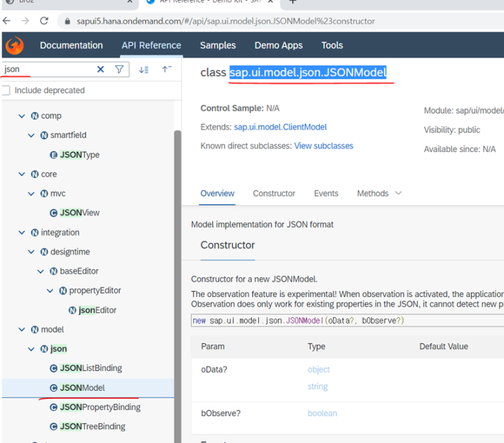The height and width of the screenshot is (443, 504).
Task: Collapse the json namespace node under model
Action: click(31, 349)
